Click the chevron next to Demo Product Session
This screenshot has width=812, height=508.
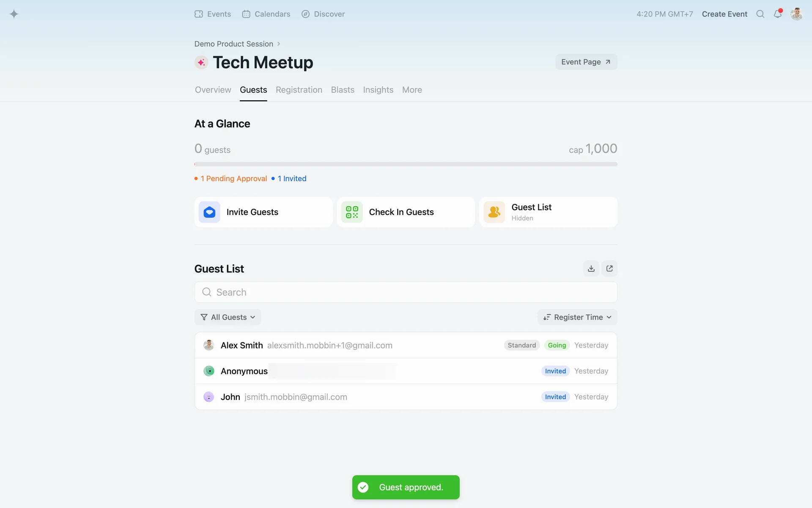(x=279, y=44)
